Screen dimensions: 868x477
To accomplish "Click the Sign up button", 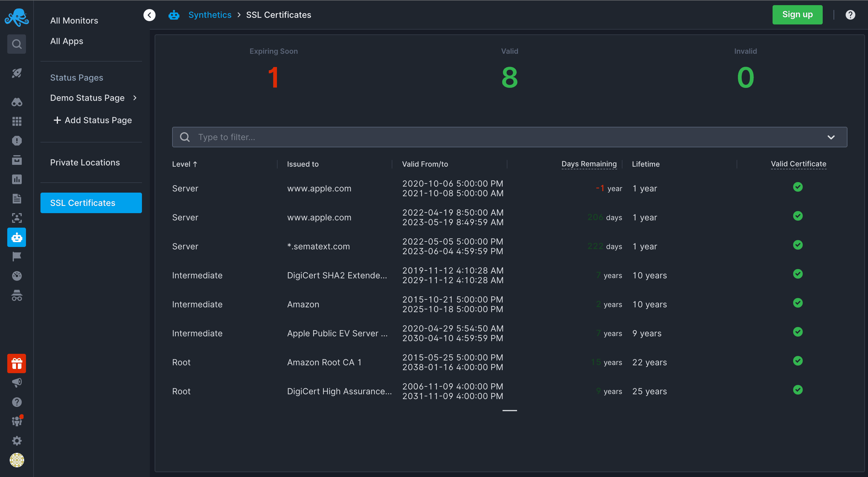I will click(x=797, y=14).
